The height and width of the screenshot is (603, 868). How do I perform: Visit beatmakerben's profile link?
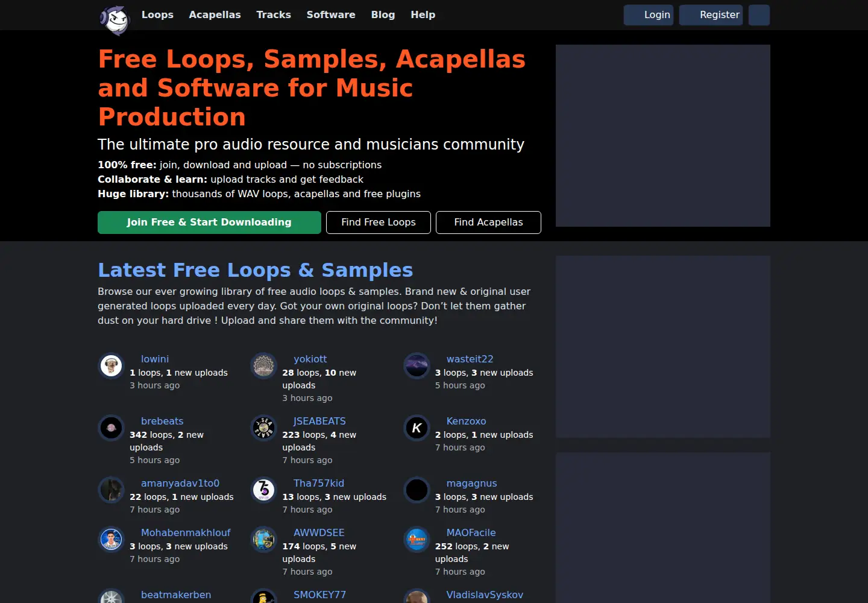click(176, 595)
